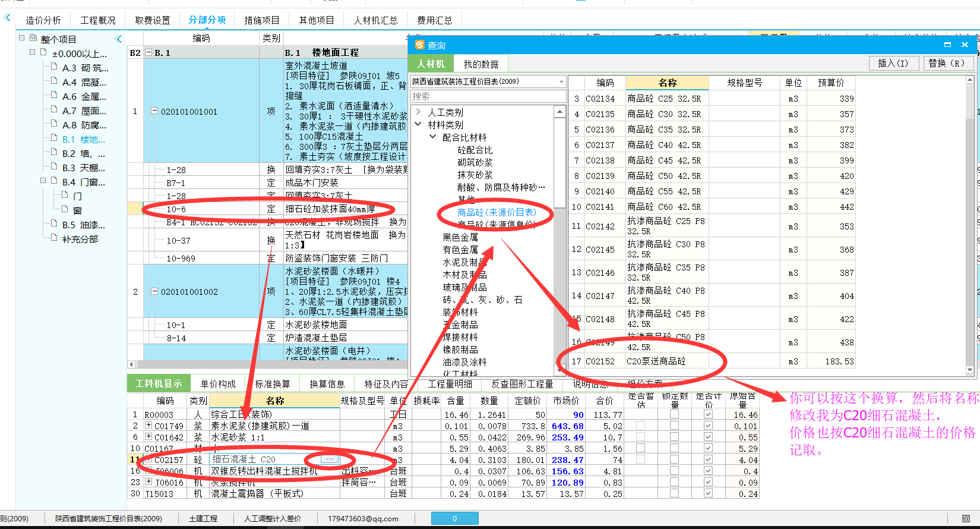This screenshot has height=529, width=980.
Task: Click the status bar icon at bottom right
Action: click(x=966, y=518)
